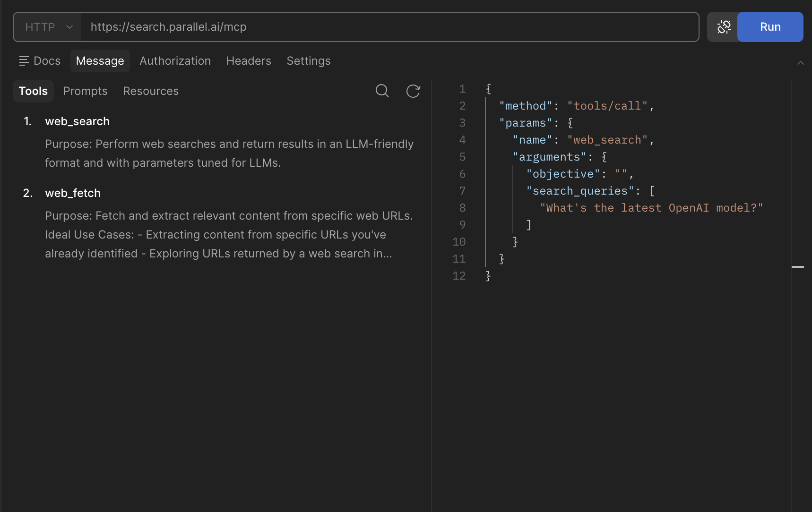Open the Settings tab

[308, 61]
